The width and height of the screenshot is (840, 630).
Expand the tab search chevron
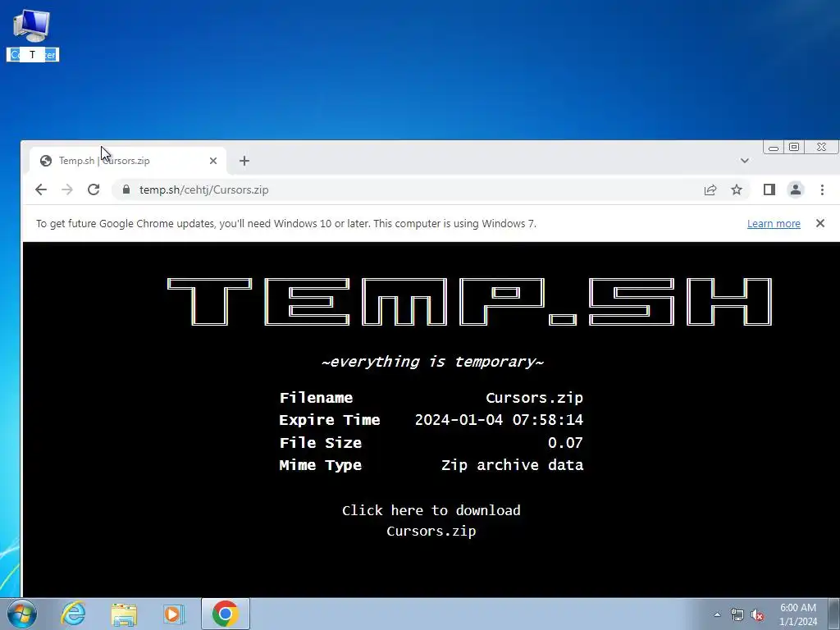pyautogui.click(x=745, y=161)
